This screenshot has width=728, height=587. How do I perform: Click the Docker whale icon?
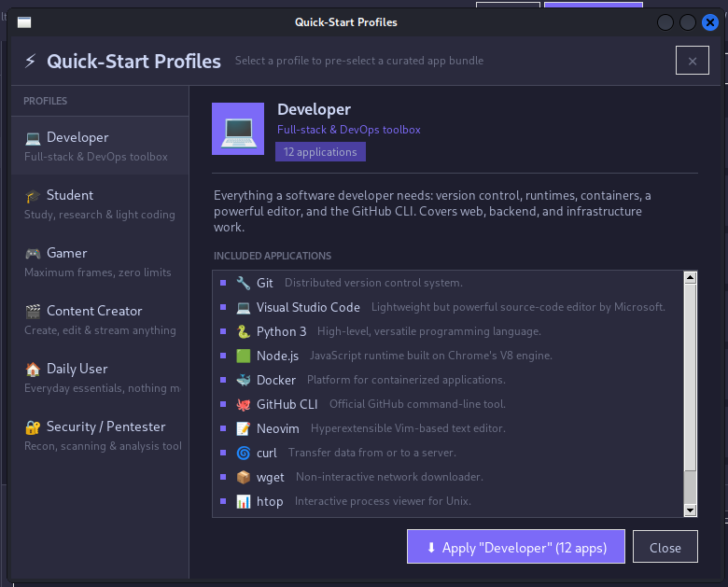click(x=244, y=380)
